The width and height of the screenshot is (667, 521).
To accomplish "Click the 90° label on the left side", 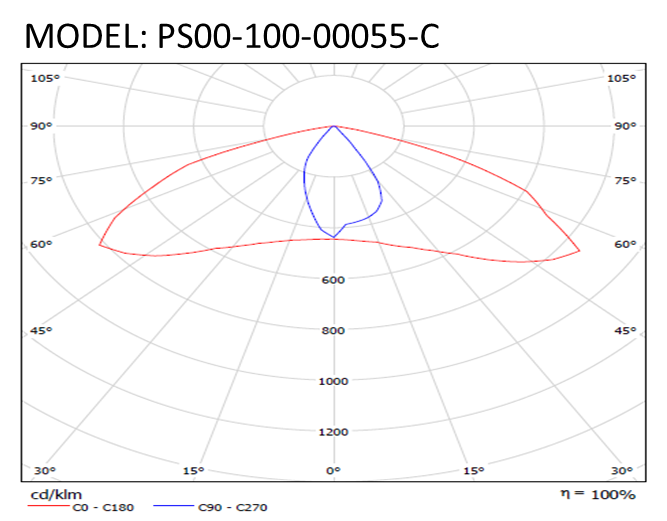I will 41,126.
